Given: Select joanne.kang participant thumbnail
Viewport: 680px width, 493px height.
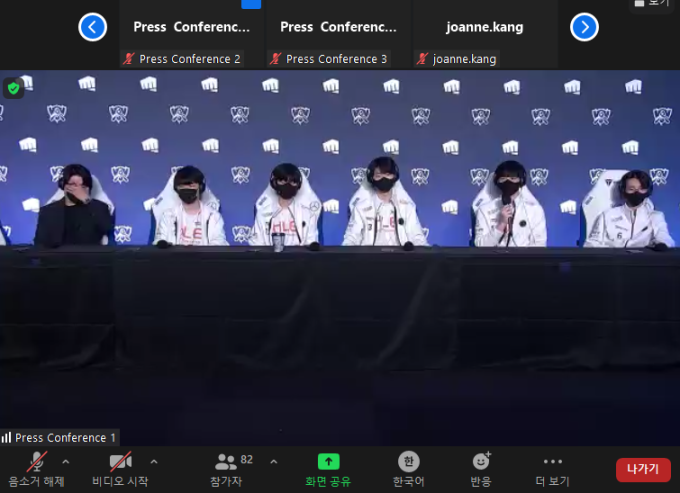Looking at the screenshot, I should (485, 35).
